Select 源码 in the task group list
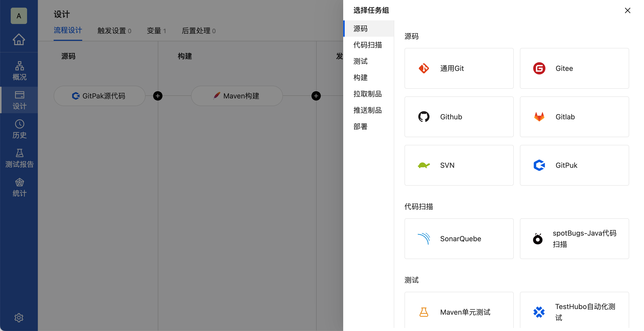The height and width of the screenshot is (331, 644). click(x=369, y=29)
